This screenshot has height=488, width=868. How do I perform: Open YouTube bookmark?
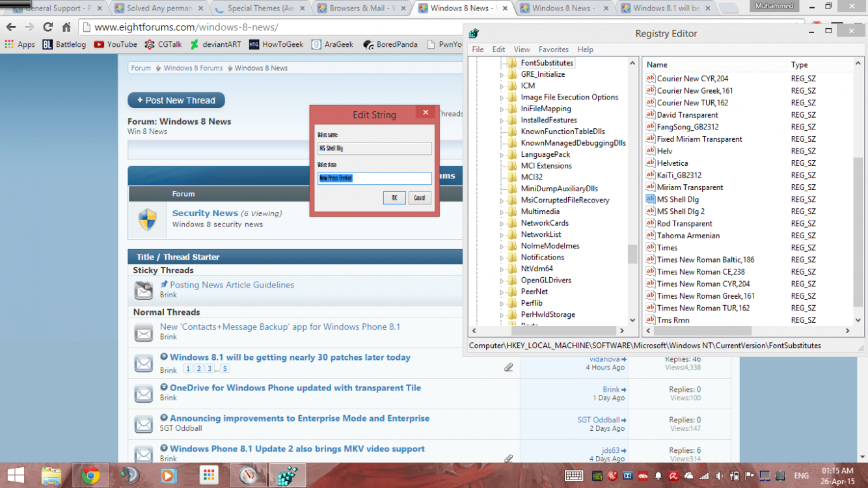115,44
